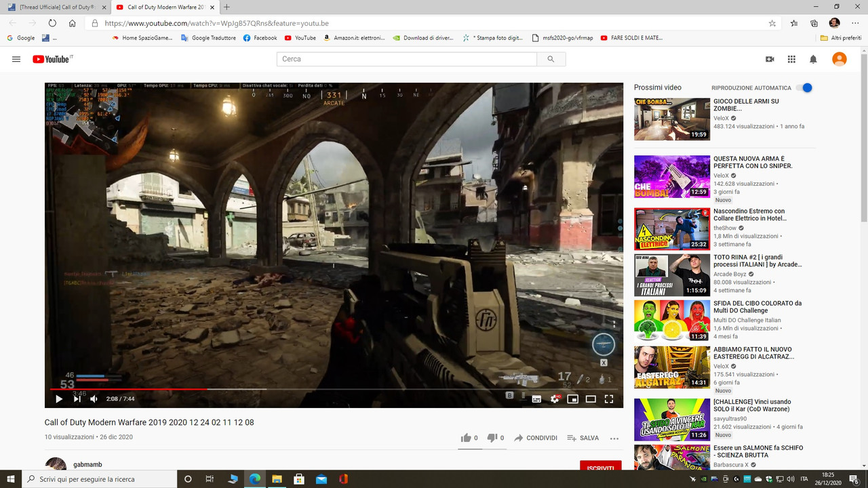
Task: Open the create video camera icon
Action: (x=770, y=59)
